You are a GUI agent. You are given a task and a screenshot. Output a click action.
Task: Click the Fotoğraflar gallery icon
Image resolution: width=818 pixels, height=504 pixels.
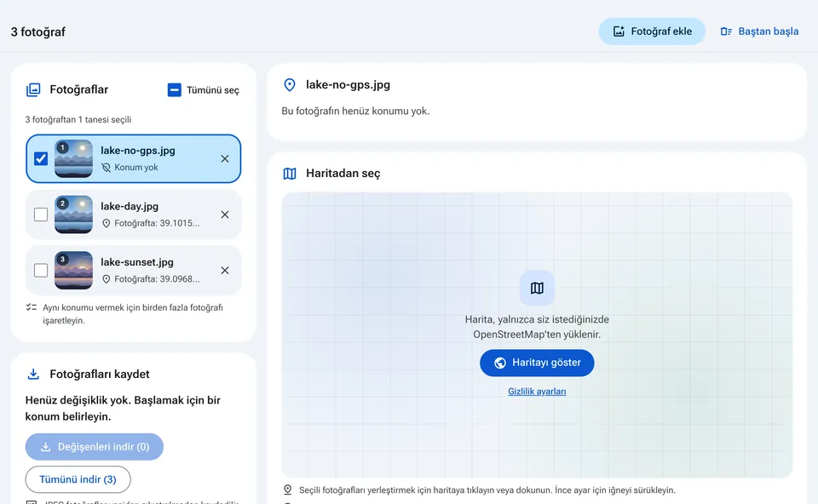tap(33, 89)
